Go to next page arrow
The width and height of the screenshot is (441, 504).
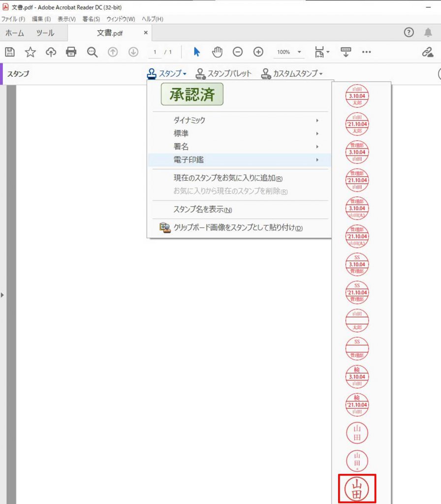(133, 52)
